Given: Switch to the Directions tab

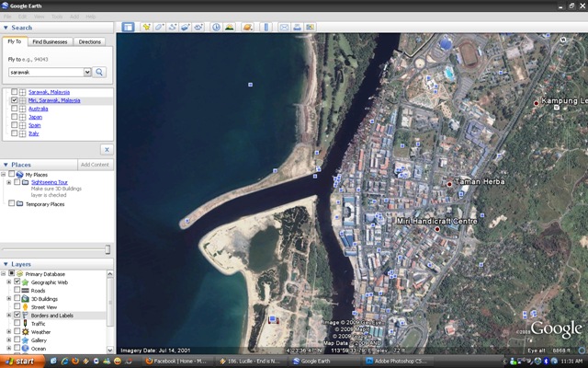Looking at the screenshot, I should [90, 41].
